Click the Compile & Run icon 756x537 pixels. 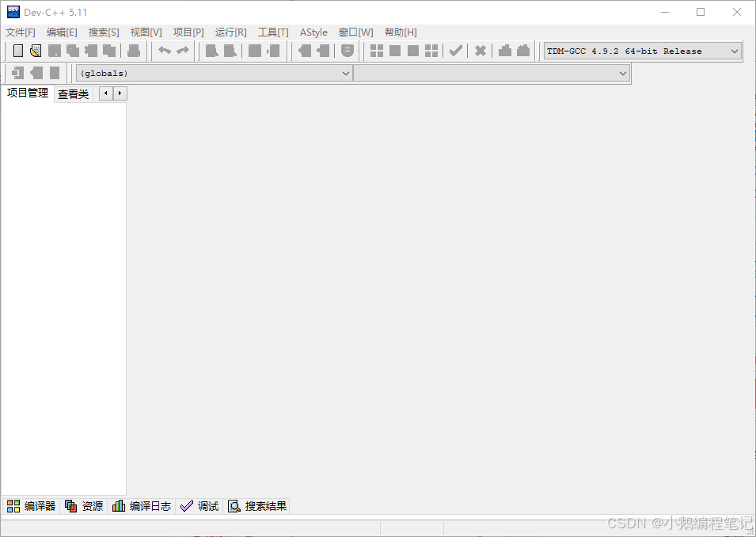pos(413,51)
